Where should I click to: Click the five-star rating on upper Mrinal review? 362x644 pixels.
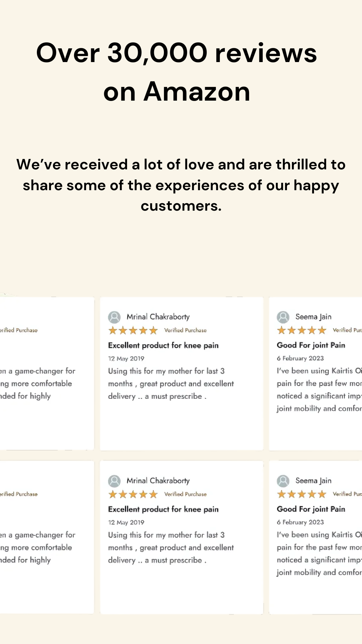(133, 331)
